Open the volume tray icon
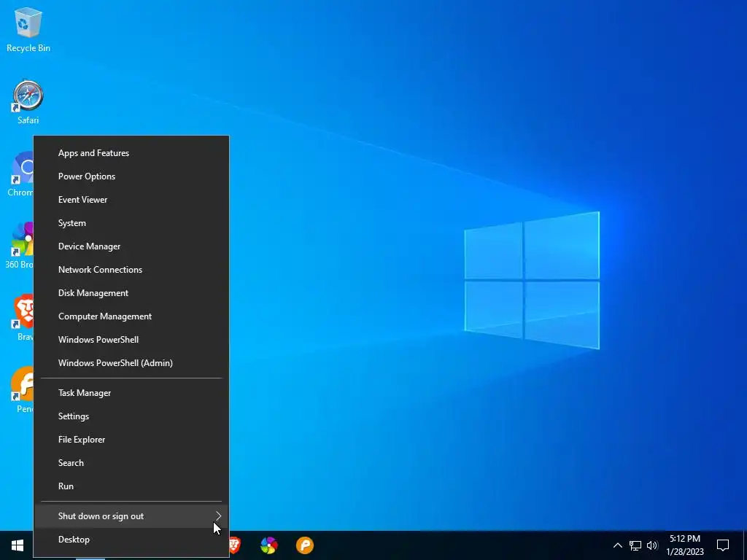 (652, 545)
